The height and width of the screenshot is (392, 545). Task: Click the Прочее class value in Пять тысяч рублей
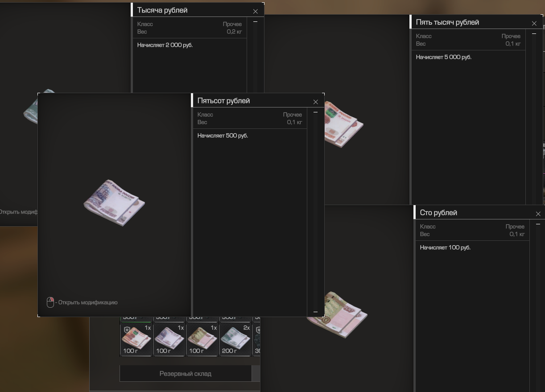coord(511,36)
